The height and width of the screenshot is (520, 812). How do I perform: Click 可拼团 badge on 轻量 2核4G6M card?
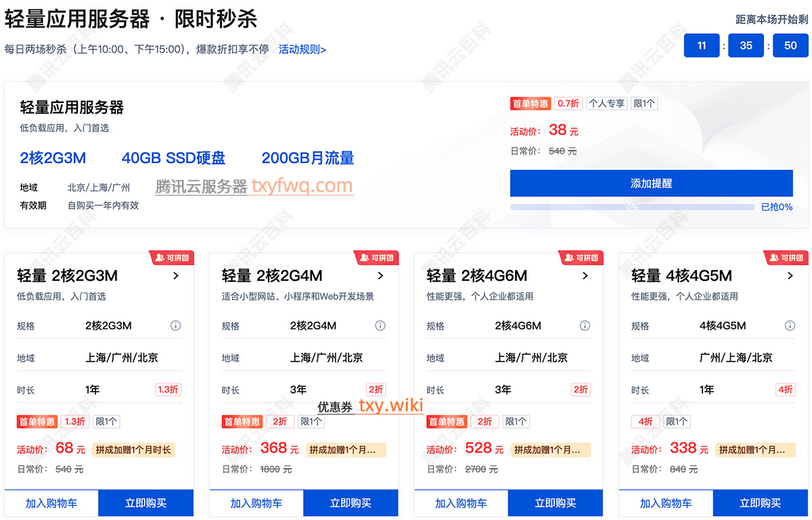click(581, 258)
